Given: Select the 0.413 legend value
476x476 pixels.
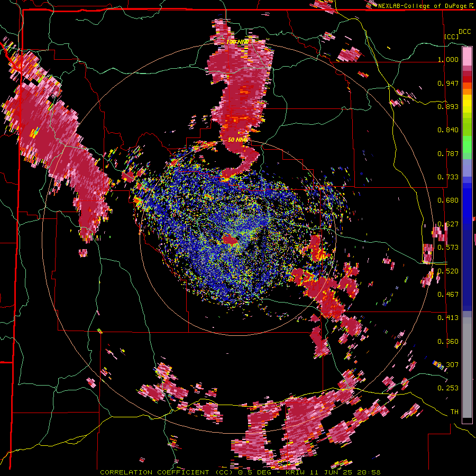Looking at the screenshot, I should (x=448, y=318).
